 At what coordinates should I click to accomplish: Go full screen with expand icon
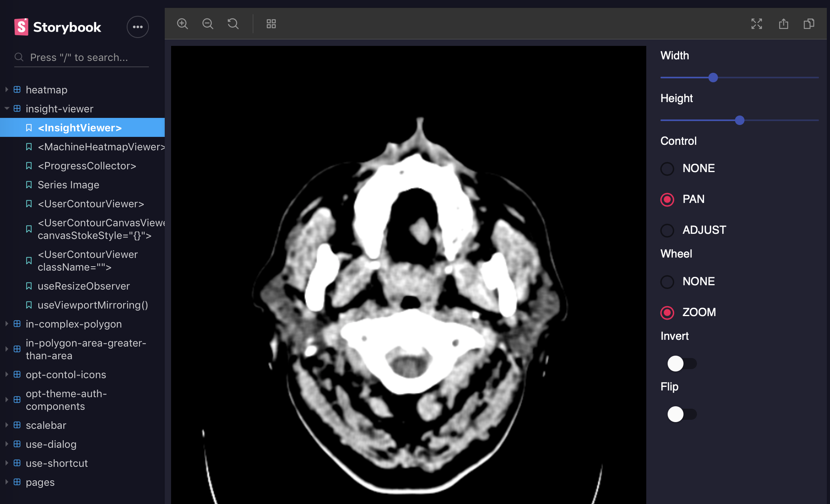pyautogui.click(x=756, y=24)
